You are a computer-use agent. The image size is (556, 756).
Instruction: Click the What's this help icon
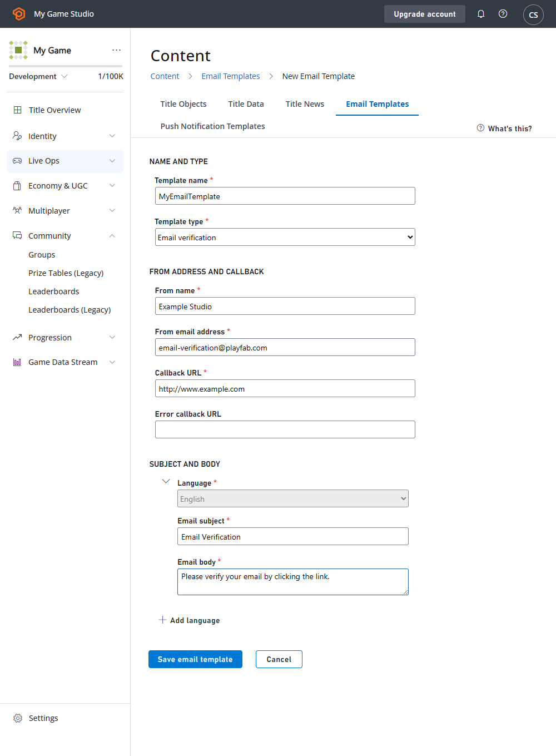480,128
